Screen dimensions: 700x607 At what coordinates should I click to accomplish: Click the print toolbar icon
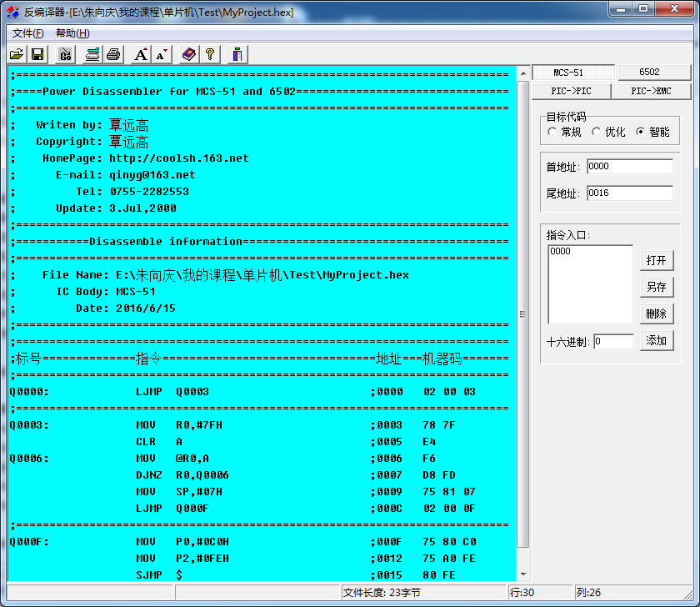(113, 54)
